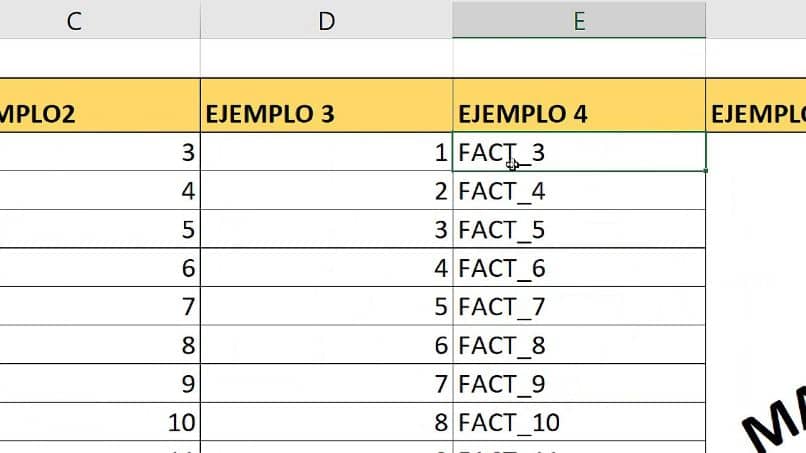This screenshot has height=453, width=806.
Task: Click the fill handle of cell FACT_3
Action: [x=706, y=171]
